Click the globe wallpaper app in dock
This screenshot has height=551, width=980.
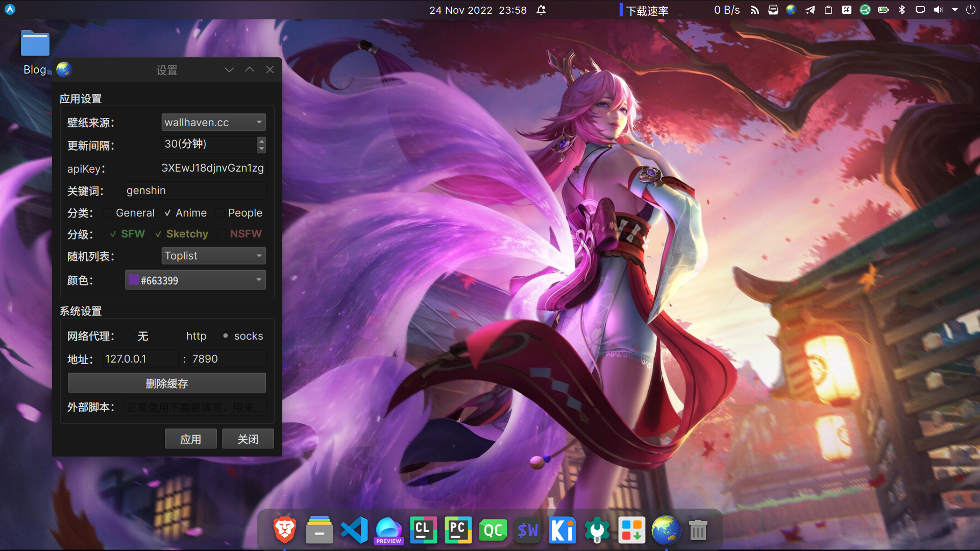point(666,530)
